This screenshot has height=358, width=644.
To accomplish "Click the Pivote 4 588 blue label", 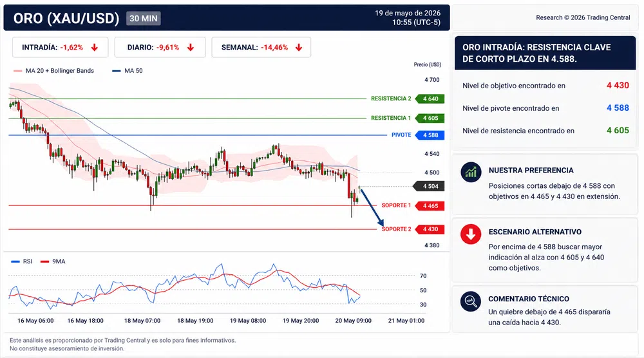I will pyautogui.click(x=430, y=135).
